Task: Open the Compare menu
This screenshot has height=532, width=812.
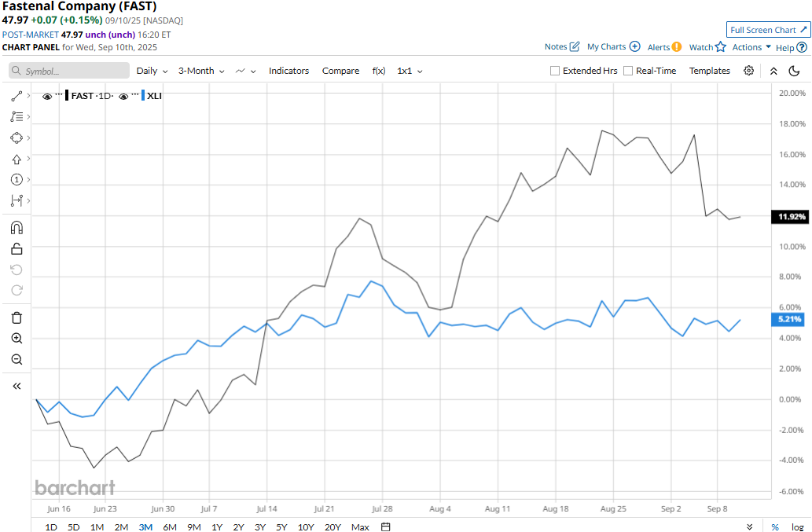Action: tap(340, 71)
